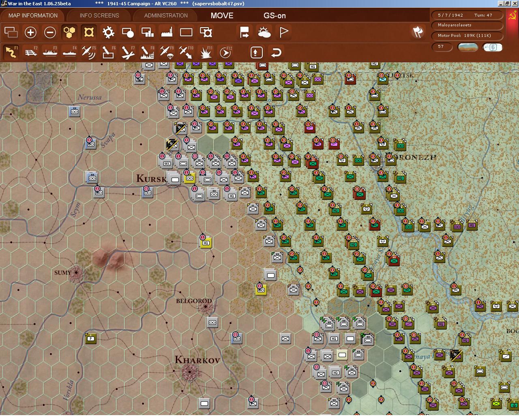Select Air transfer mode (F10)
The height and width of the screenshot is (420, 519).
coord(187,52)
